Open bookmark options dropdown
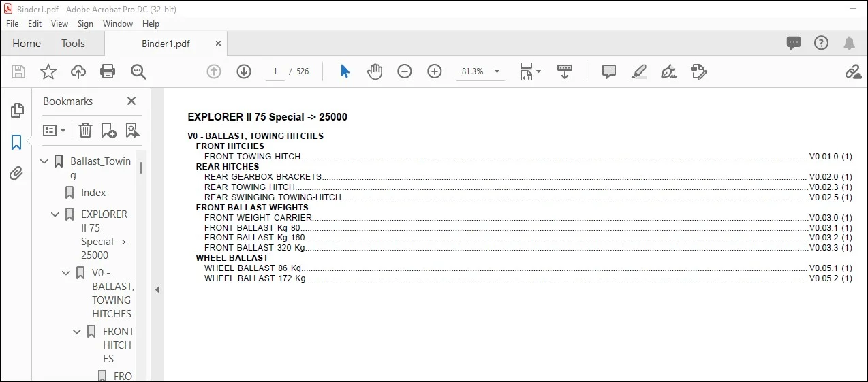The image size is (868, 382). pyautogui.click(x=55, y=130)
